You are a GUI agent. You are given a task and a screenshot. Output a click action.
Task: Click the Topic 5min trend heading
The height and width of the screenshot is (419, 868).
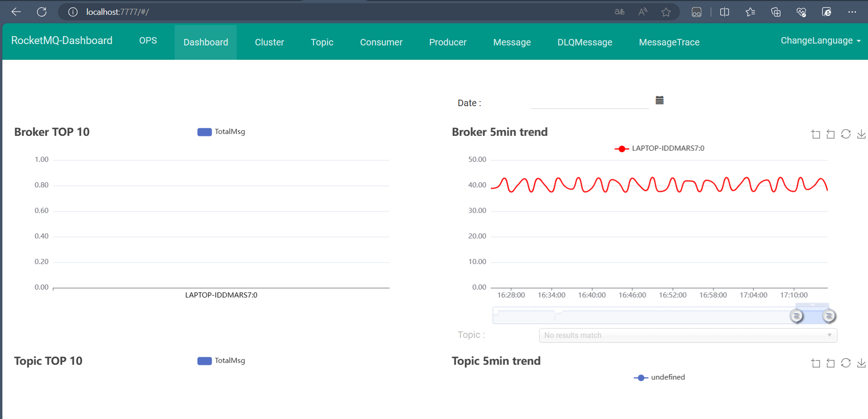pyautogui.click(x=496, y=361)
